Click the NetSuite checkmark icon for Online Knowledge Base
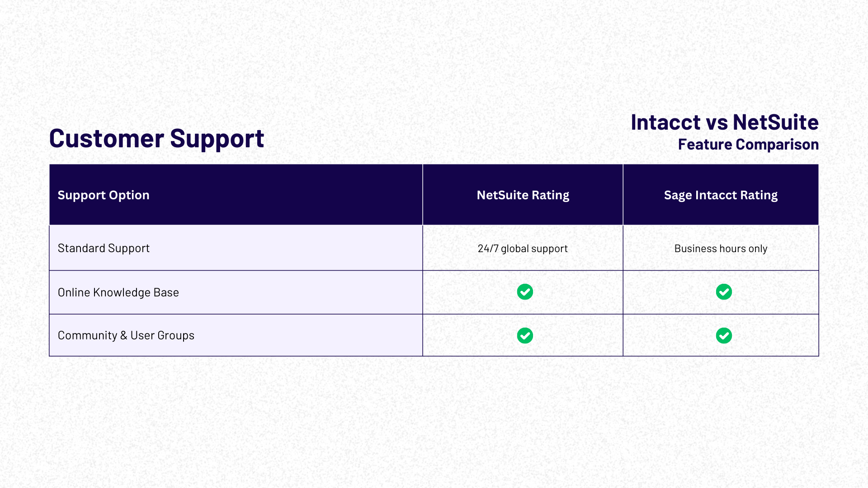Viewport: 868px width, 488px height. coord(524,292)
